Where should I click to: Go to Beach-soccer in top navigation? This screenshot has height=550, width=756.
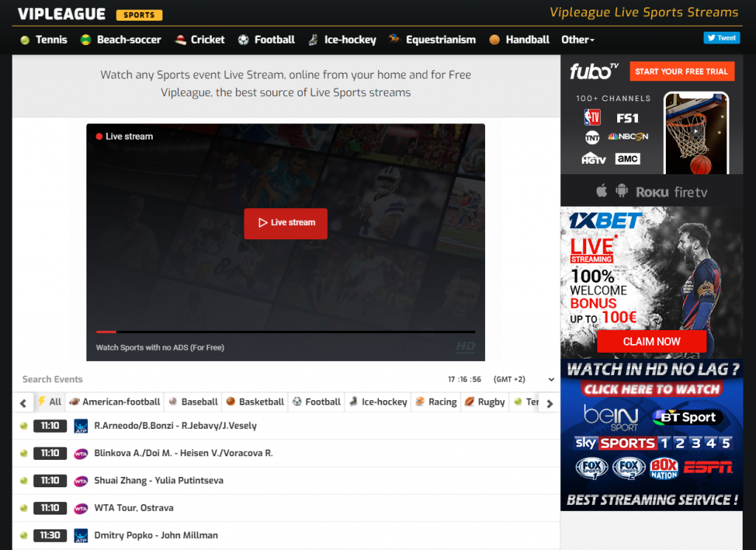[121, 40]
